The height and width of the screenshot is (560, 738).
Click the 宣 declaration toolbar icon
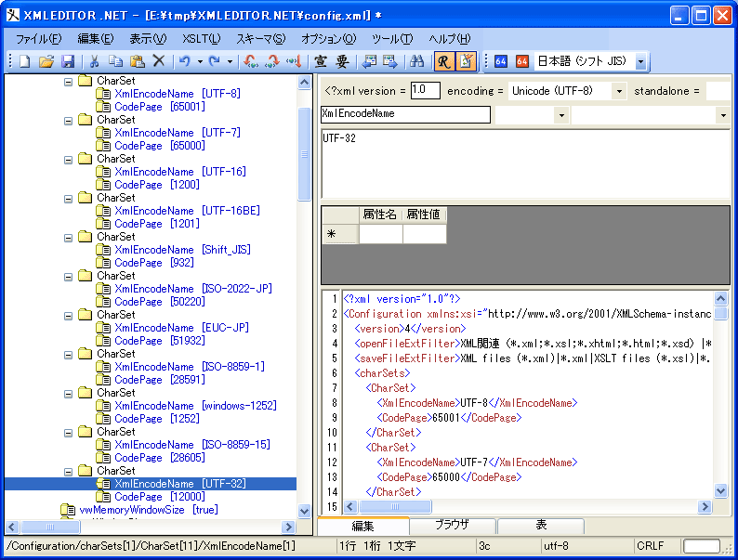pyautogui.click(x=321, y=61)
